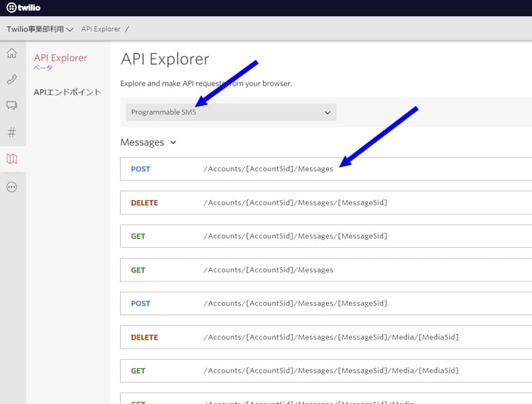Click the API Explorer breadcrumb link
532x404 pixels.
pos(101,29)
